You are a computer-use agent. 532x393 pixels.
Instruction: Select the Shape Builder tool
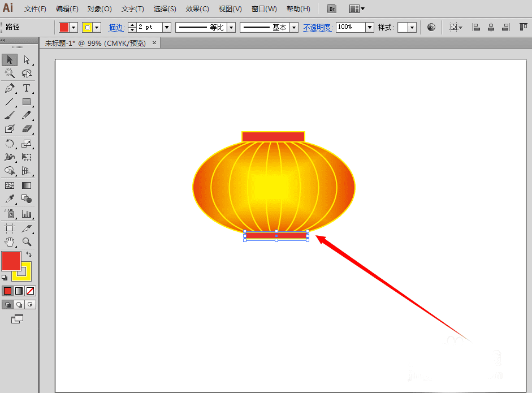coord(10,171)
